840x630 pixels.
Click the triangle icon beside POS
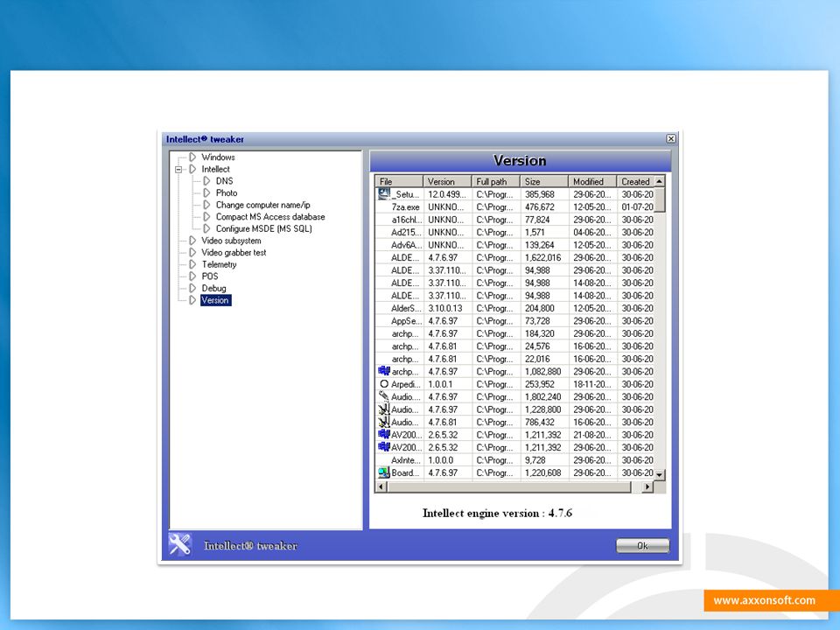tap(192, 276)
